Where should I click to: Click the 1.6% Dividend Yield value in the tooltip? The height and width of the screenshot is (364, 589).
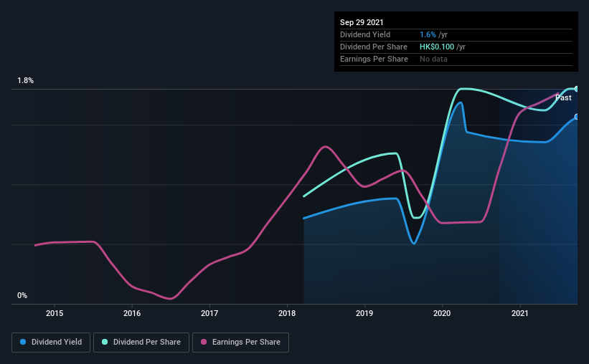428,34
